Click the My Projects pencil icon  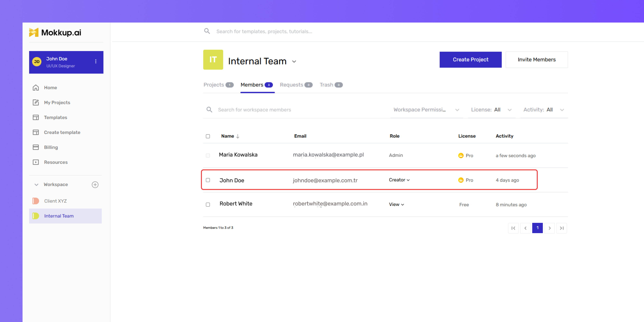pos(36,103)
